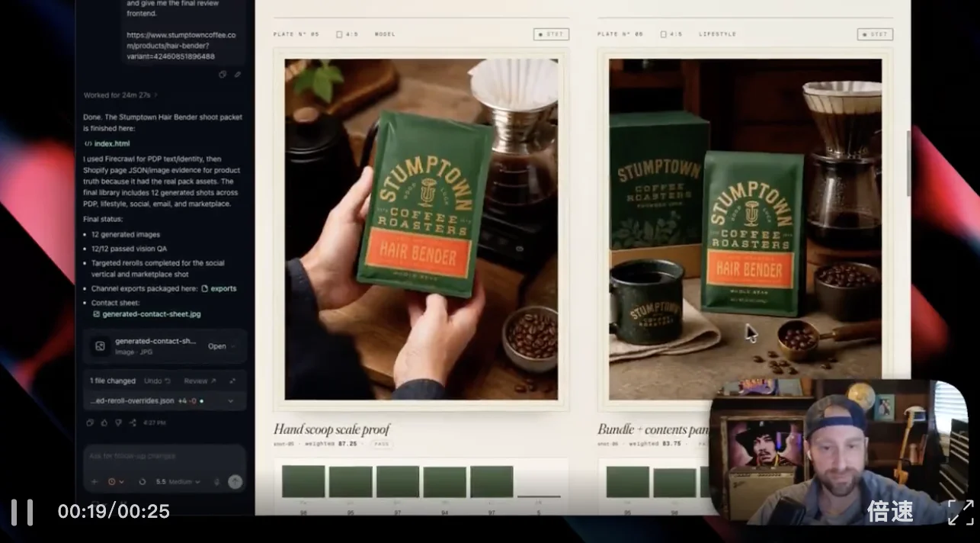Image resolution: width=980 pixels, height=543 pixels.
Task: Click the 4:27 PM timestamp
Action: point(154,423)
